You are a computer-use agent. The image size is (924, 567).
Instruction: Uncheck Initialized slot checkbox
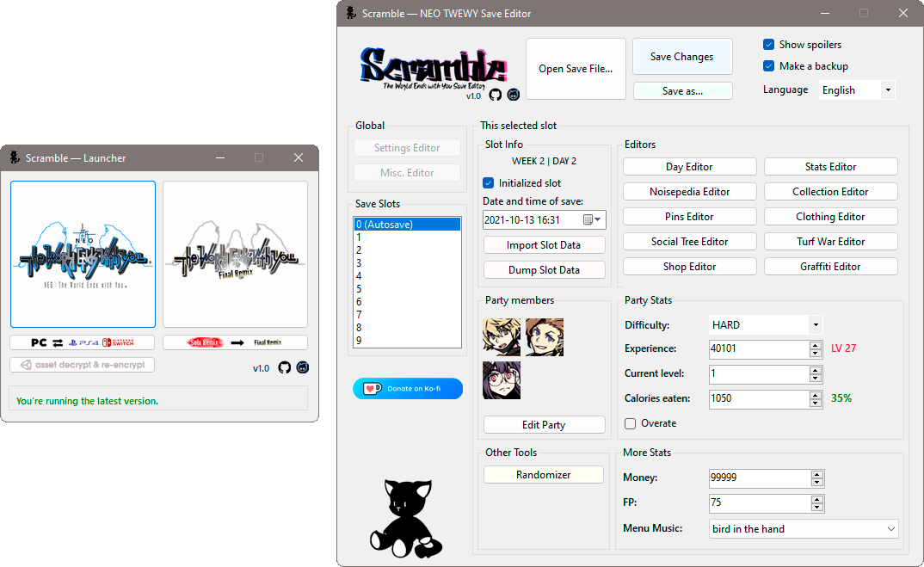[x=488, y=182]
